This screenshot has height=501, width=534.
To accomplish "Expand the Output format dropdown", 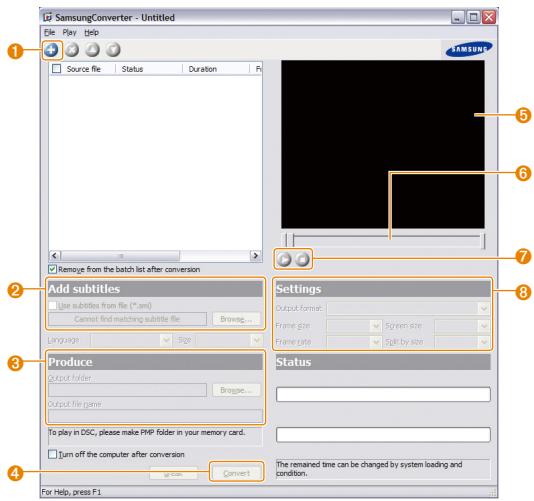I will point(484,309).
